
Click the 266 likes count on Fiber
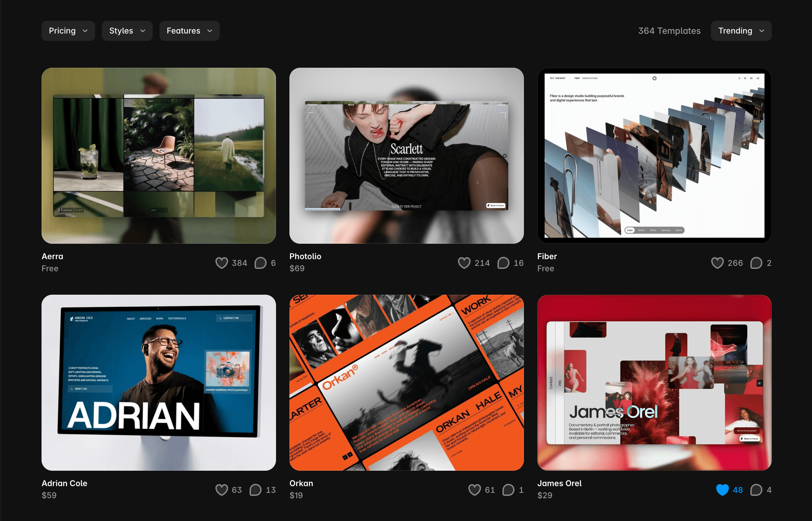[735, 263]
